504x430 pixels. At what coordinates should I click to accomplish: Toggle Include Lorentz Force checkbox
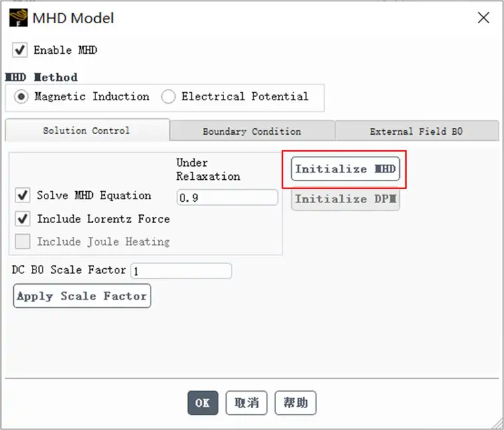[x=23, y=219]
